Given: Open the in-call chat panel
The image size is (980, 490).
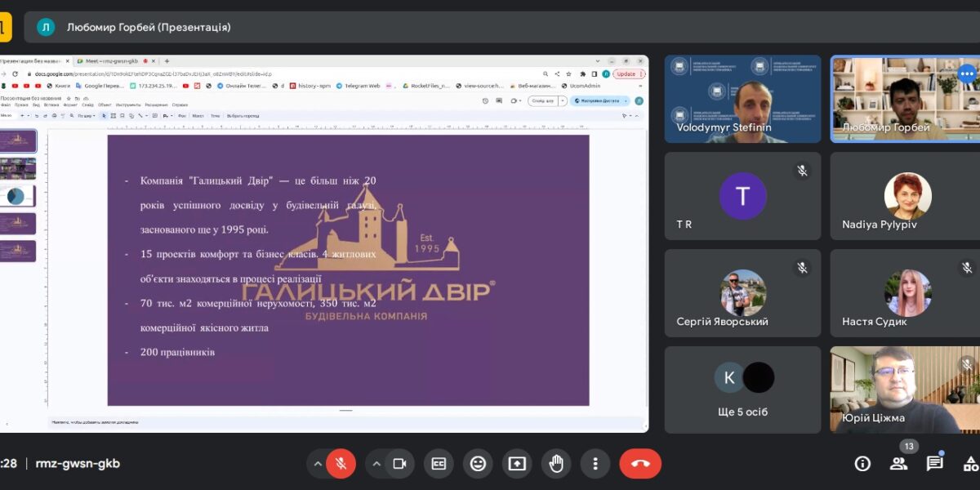Looking at the screenshot, I should [x=934, y=464].
